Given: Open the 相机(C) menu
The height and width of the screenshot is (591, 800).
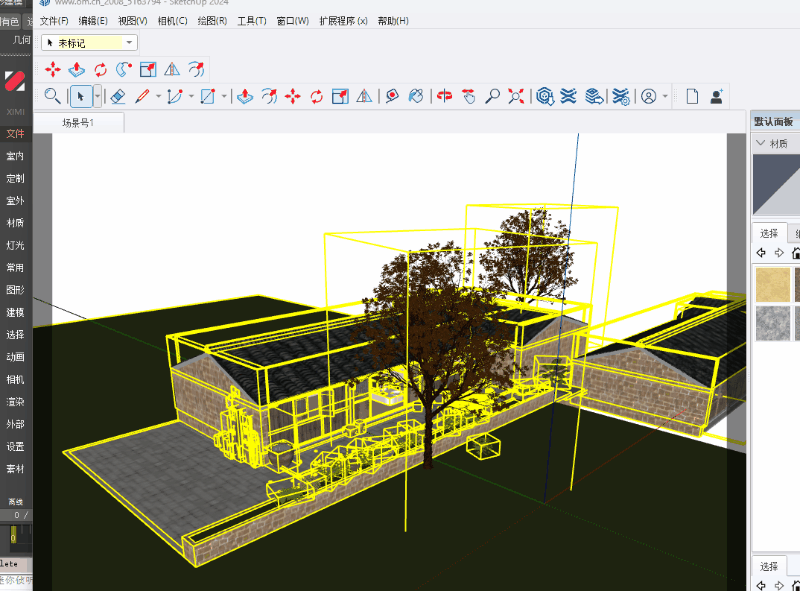Looking at the screenshot, I should point(172,21).
